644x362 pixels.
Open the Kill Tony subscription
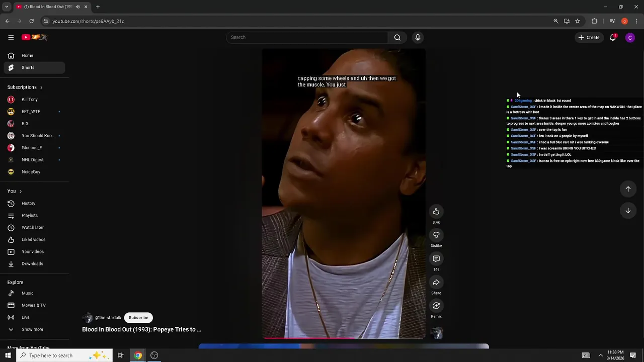click(x=34, y=100)
